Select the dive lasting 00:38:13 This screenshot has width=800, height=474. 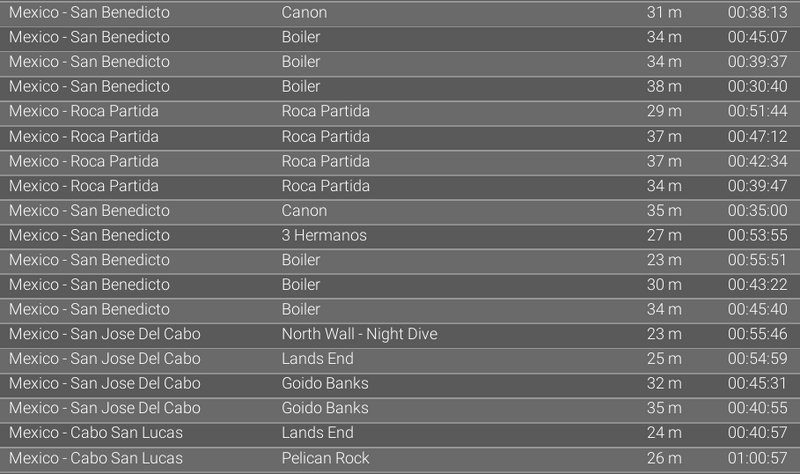(x=757, y=13)
